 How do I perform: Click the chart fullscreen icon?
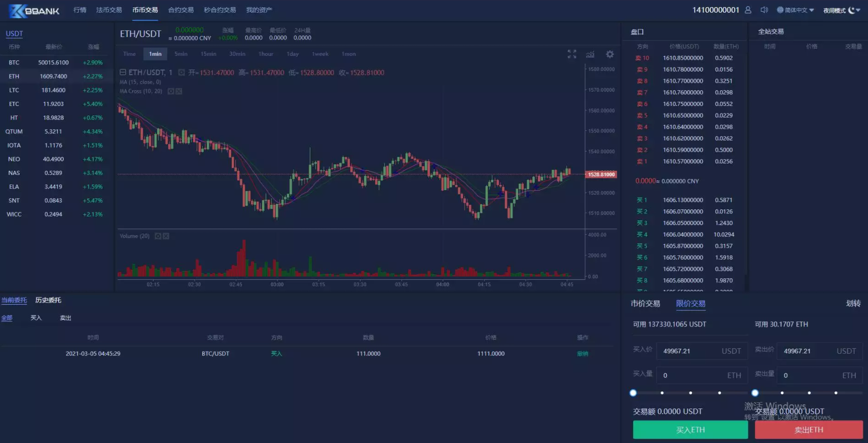[572, 54]
